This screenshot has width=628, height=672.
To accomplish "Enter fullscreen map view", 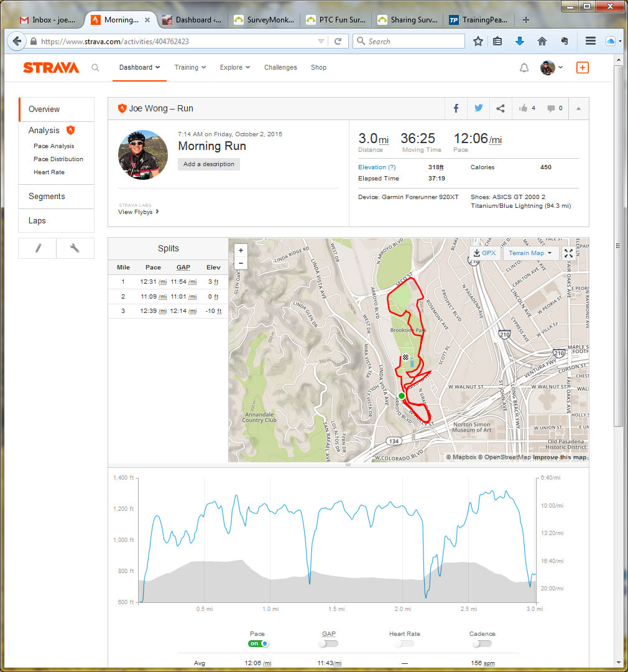I will pyautogui.click(x=568, y=253).
